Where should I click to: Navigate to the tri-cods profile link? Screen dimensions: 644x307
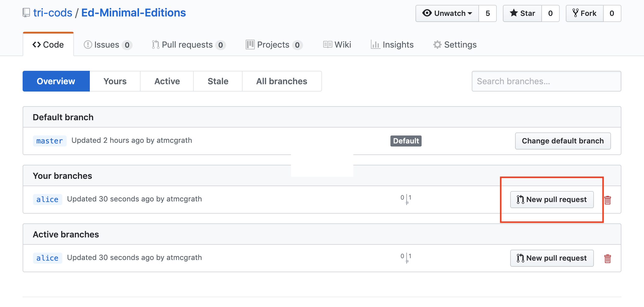(x=53, y=13)
